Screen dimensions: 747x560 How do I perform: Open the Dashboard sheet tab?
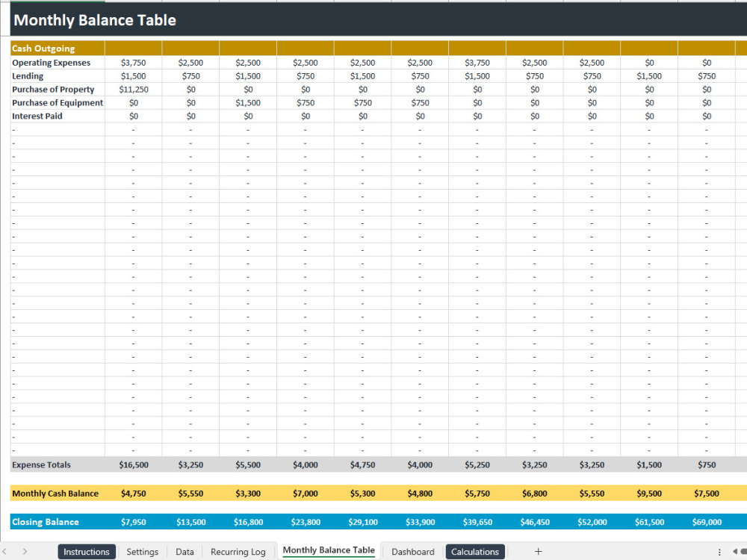[412, 552]
